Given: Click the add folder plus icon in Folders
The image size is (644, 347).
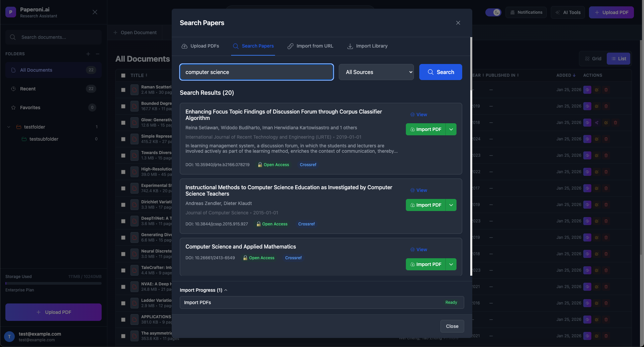Looking at the screenshot, I should pyautogui.click(x=88, y=54).
